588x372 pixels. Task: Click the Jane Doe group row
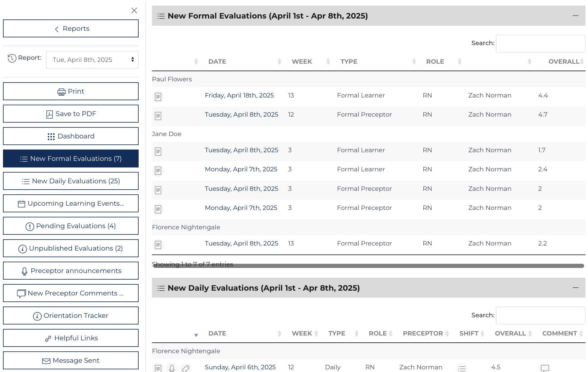click(x=369, y=134)
